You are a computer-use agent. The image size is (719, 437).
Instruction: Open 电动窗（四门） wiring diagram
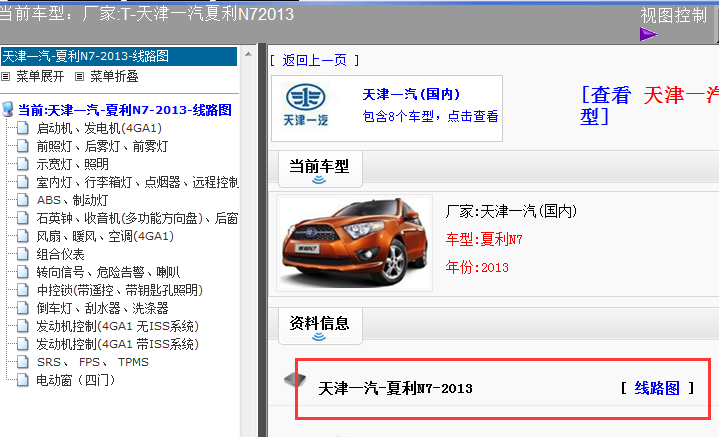pyautogui.click(x=76, y=380)
